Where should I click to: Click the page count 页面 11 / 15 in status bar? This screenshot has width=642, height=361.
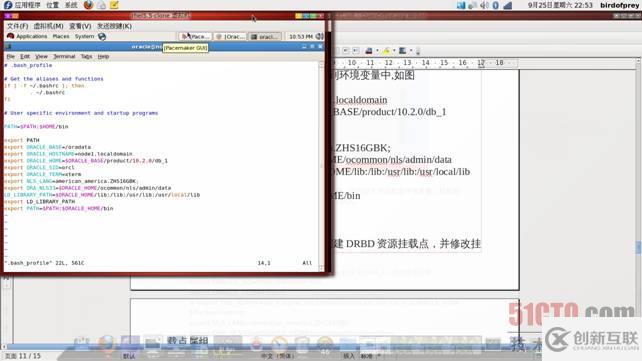[x=23, y=356]
